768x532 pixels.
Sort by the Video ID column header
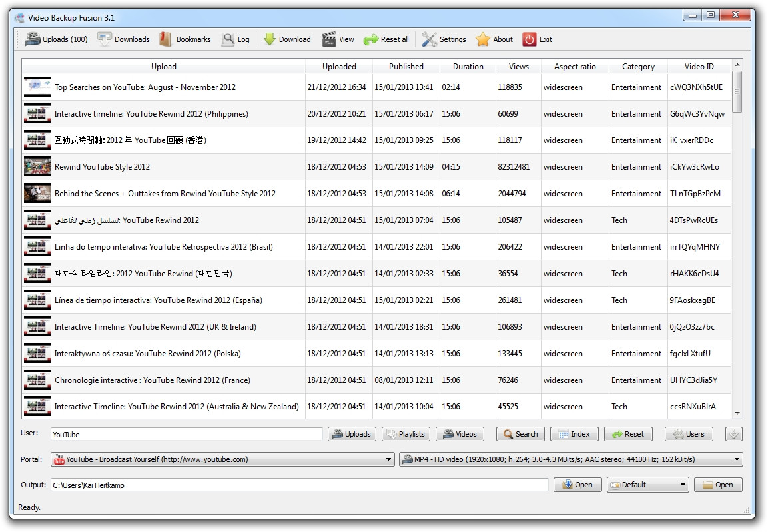(x=699, y=67)
